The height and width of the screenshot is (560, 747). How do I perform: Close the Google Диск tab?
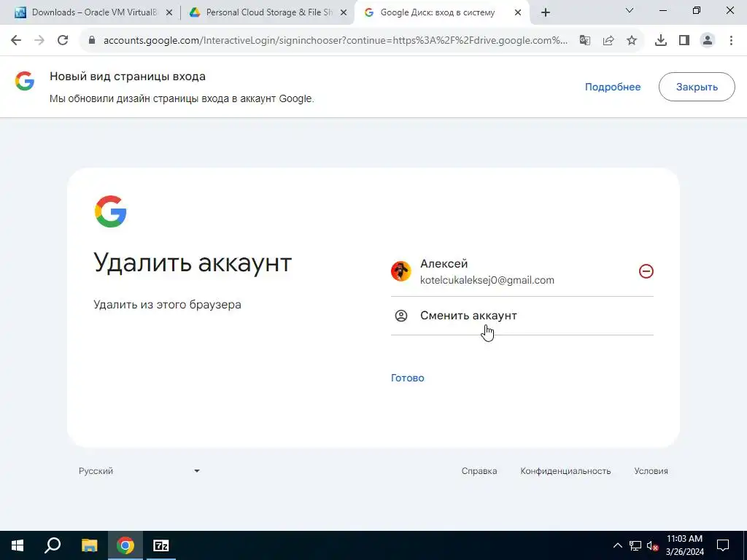pos(518,13)
